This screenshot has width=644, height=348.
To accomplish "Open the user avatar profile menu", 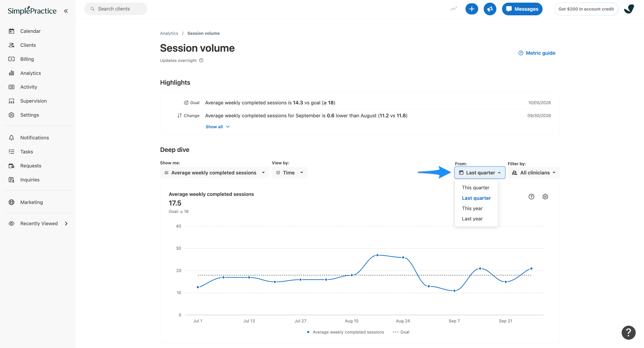I will (x=629, y=9).
